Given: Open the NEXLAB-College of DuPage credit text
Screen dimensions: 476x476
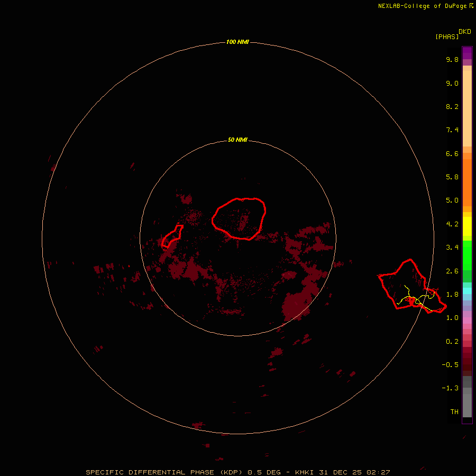Looking at the screenshot, I should tap(422, 6).
